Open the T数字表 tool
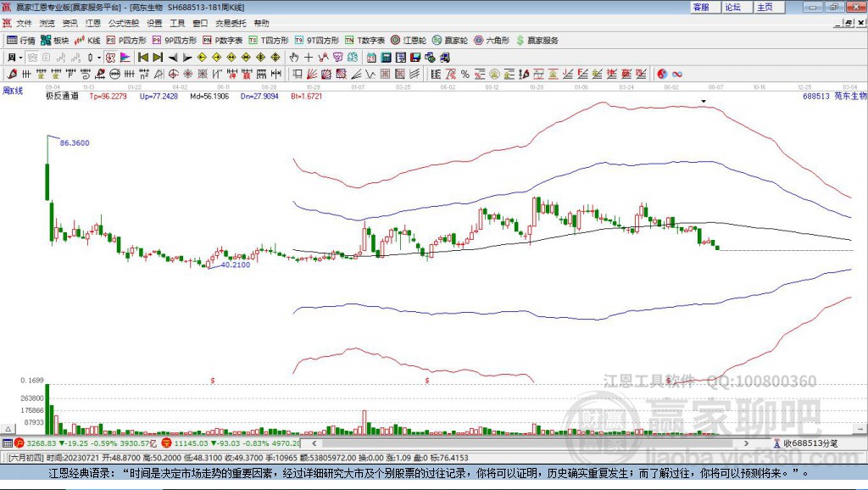 (x=364, y=41)
